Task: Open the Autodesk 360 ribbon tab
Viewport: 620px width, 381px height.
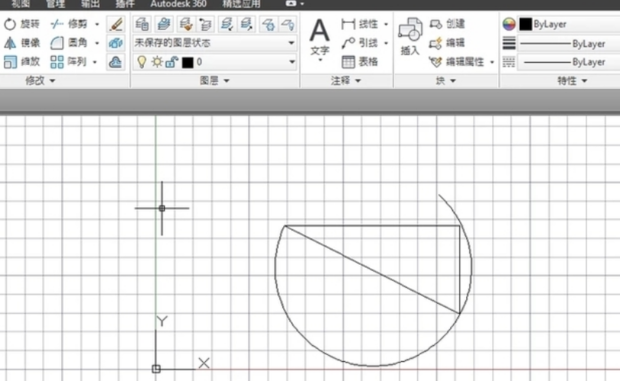Action: (x=178, y=4)
